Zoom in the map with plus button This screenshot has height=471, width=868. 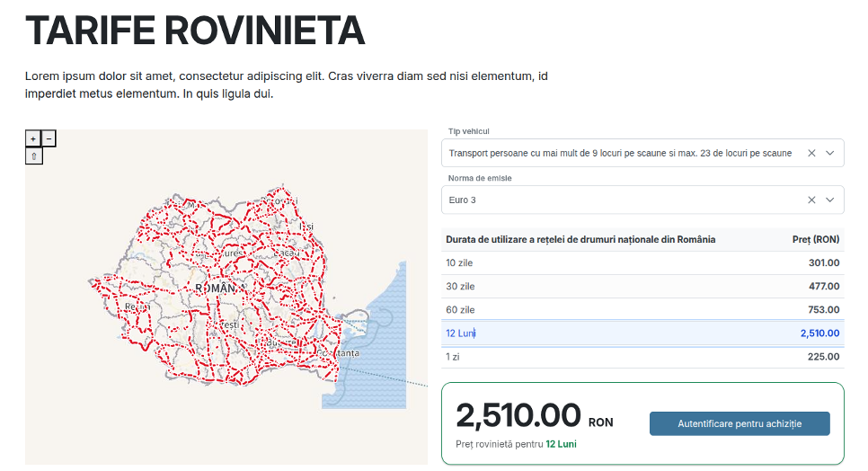point(33,139)
